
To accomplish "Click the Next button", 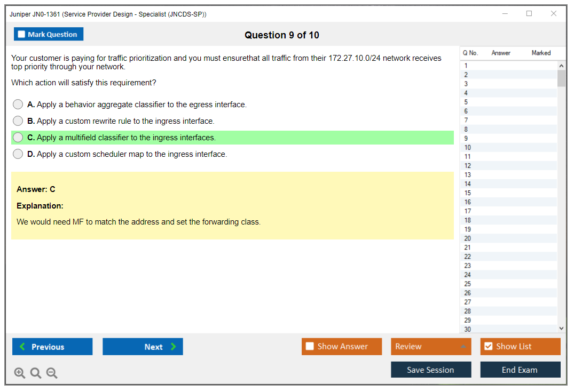I will [x=143, y=347].
